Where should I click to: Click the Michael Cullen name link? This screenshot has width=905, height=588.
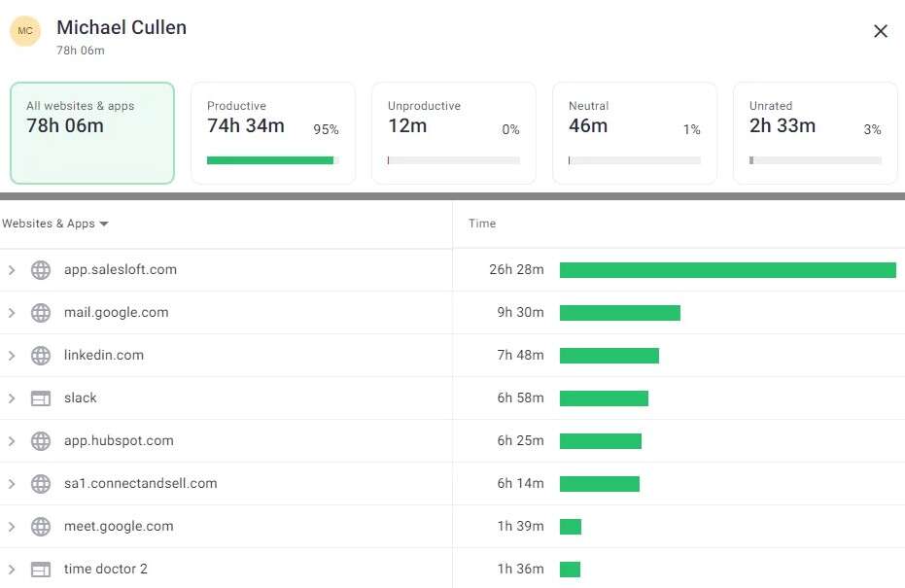click(121, 27)
